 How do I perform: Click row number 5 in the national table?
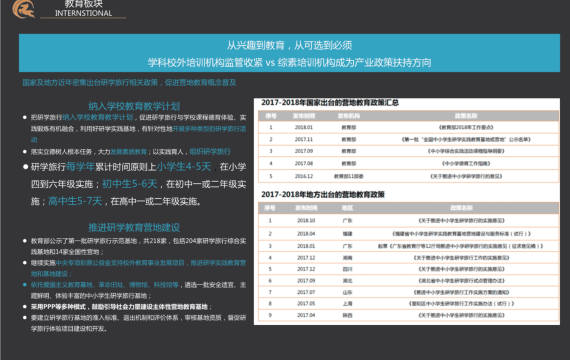[270, 176]
